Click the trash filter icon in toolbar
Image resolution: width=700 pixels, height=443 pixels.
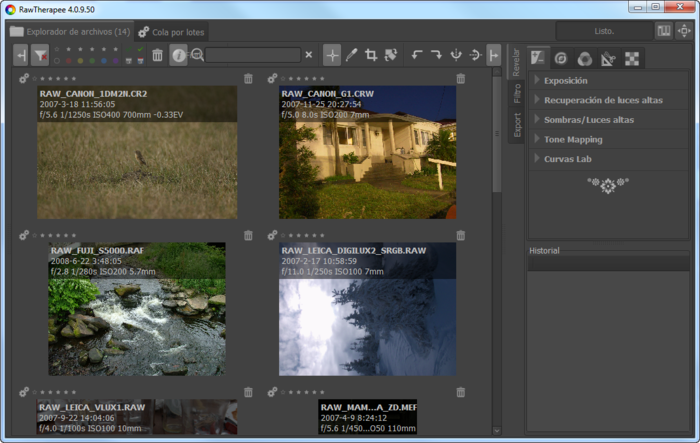157,55
